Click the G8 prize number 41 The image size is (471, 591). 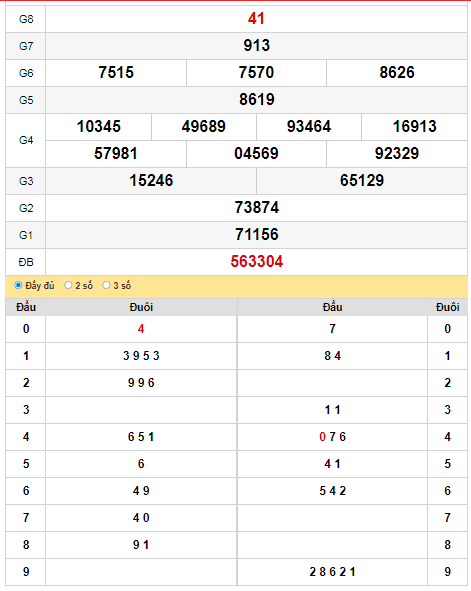click(256, 18)
